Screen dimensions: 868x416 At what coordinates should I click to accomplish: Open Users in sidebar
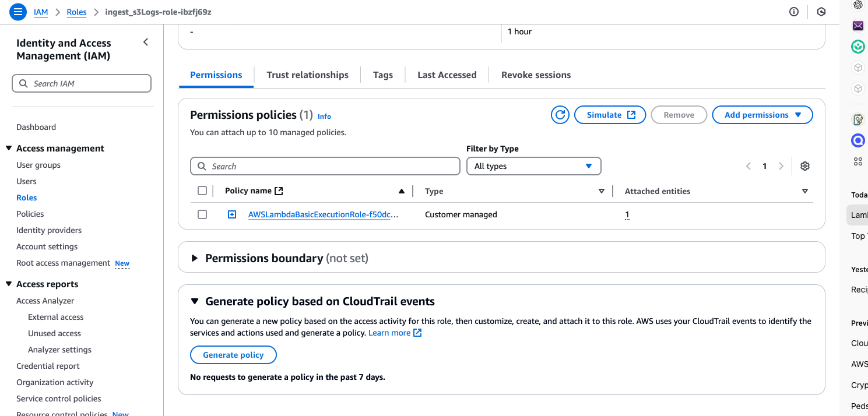click(26, 181)
